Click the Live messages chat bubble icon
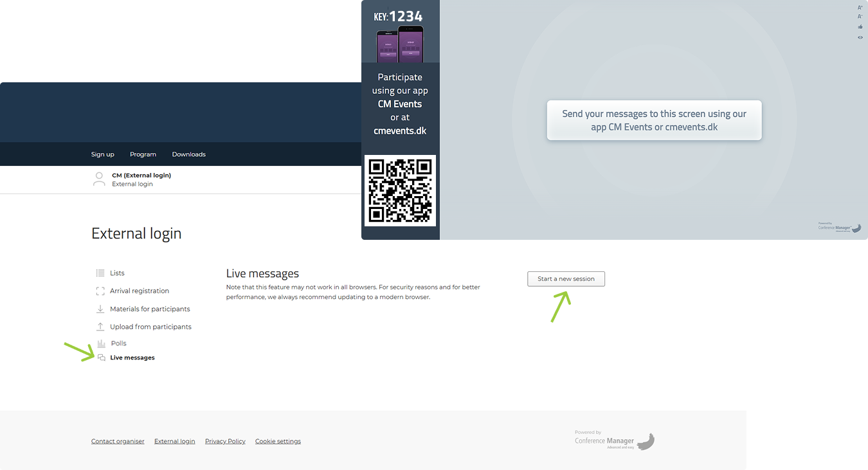 pos(102,357)
